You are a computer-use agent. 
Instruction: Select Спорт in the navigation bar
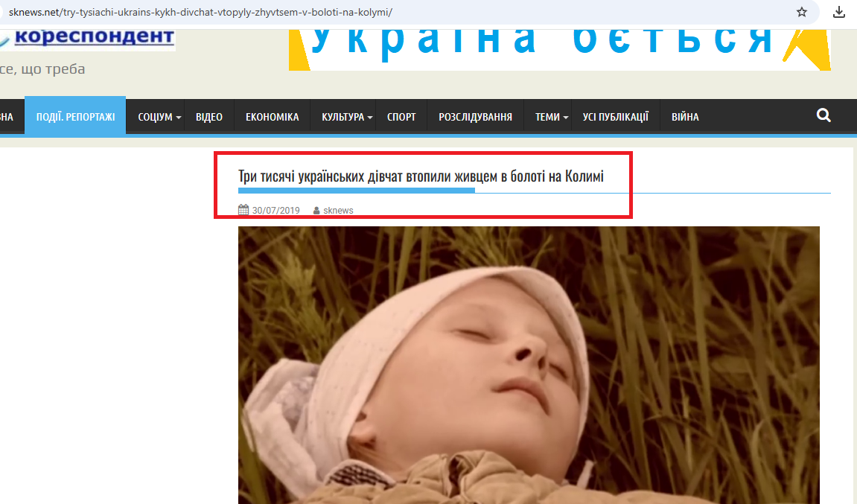point(402,117)
